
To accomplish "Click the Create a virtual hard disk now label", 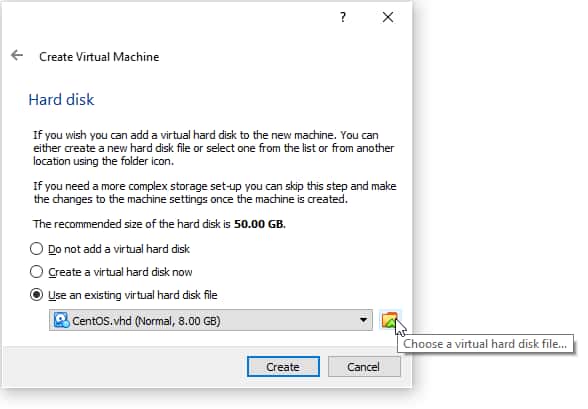I will 120,272.
